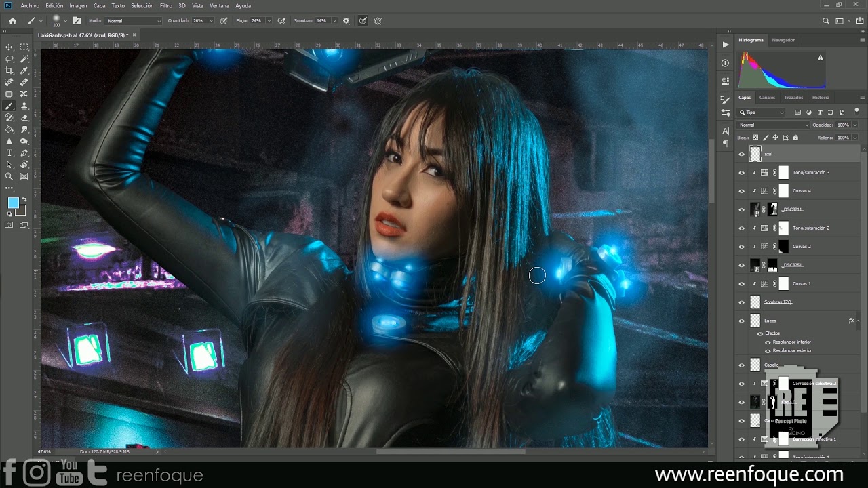Open smoothing options gear icon

pos(347,21)
